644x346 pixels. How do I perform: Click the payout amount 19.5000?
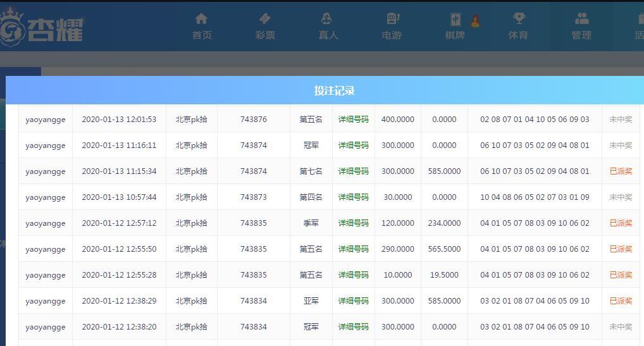click(x=444, y=275)
